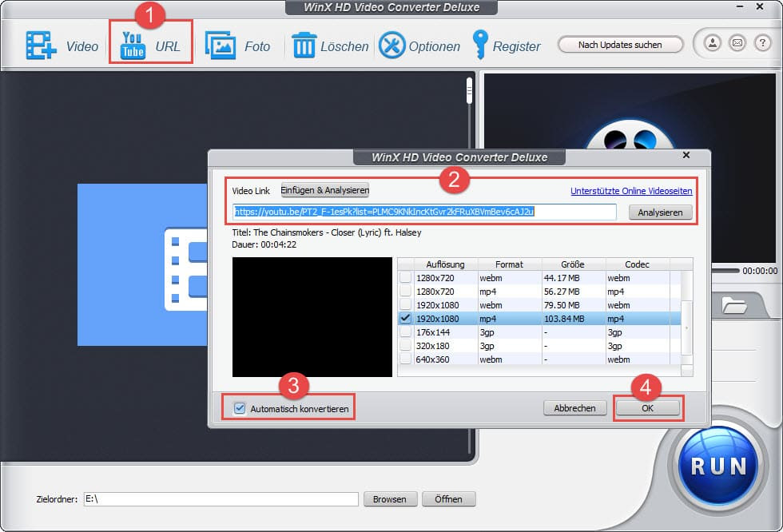783x532 pixels.
Task: Check the 640x360 webm row checkbox
Action: point(406,359)
